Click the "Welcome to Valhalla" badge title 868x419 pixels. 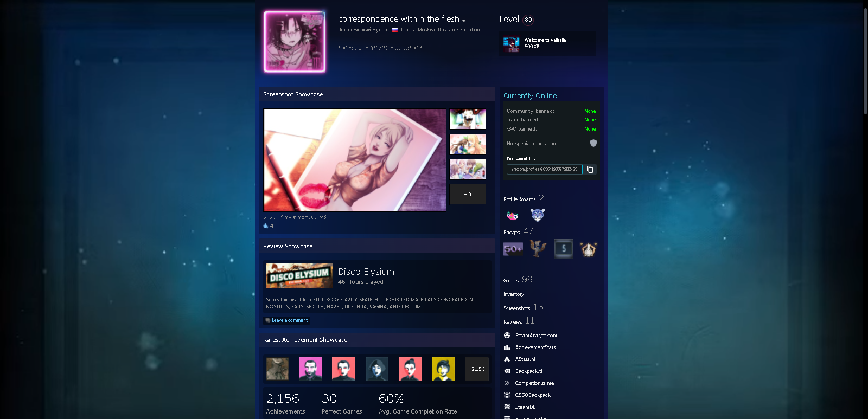(545, 40)
